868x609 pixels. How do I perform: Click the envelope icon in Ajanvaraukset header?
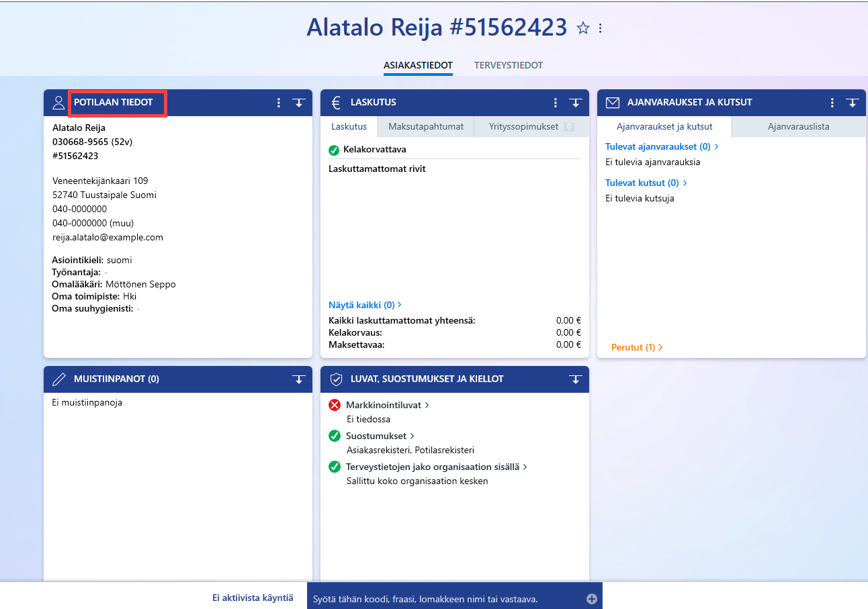[613, 103]
